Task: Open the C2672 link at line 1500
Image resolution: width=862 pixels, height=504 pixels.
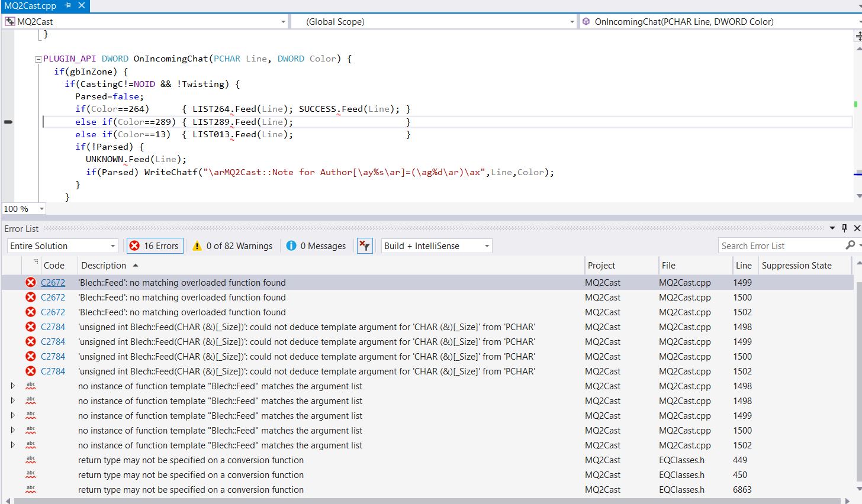Action: 53,298
